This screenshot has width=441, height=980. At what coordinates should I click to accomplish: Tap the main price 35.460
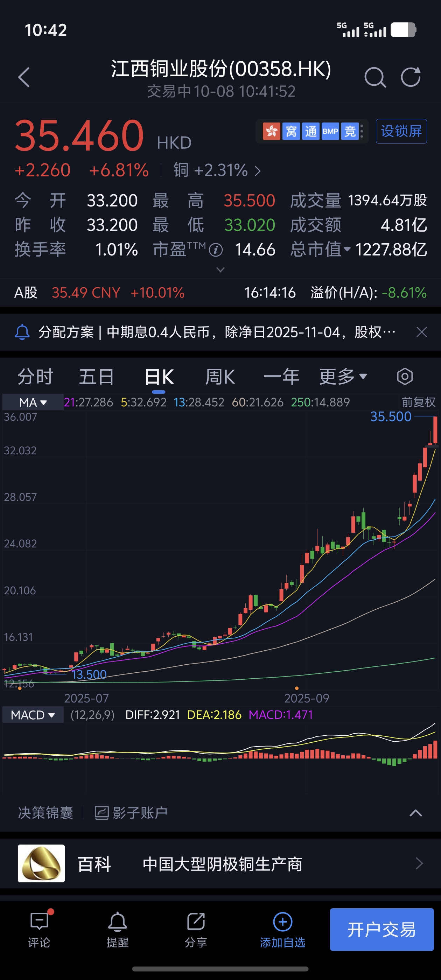point(79,135)
